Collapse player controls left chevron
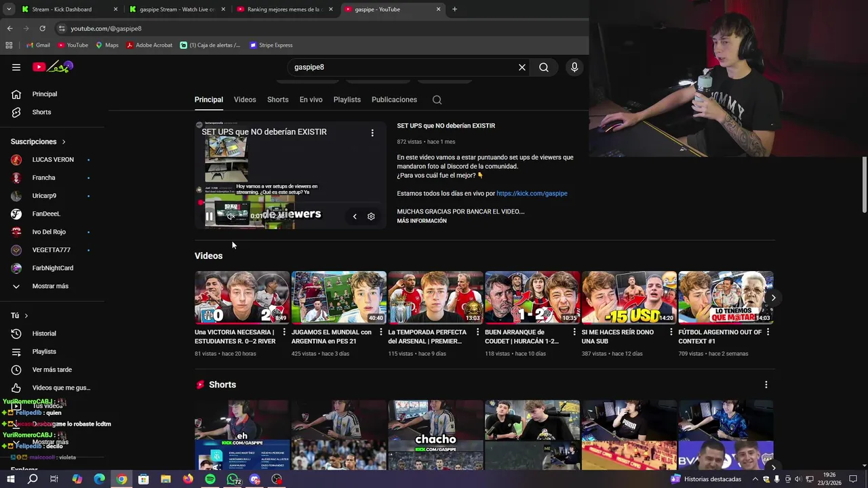 tap(354, 216)
